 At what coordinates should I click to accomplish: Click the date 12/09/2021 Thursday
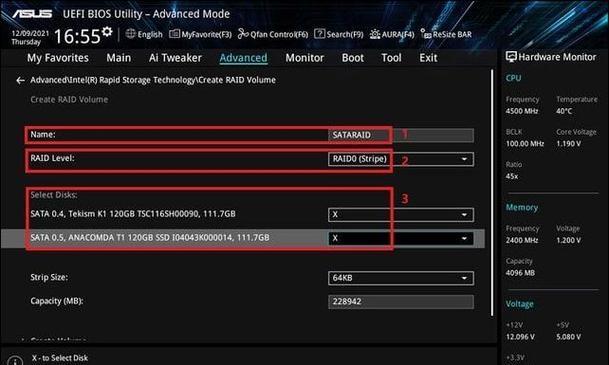pos(30,37)
